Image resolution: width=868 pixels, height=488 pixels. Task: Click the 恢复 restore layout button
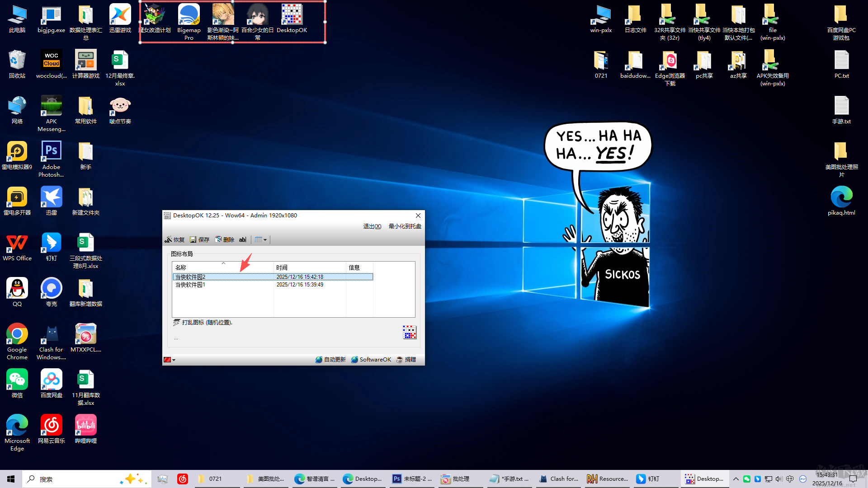[x=175, y=239]
